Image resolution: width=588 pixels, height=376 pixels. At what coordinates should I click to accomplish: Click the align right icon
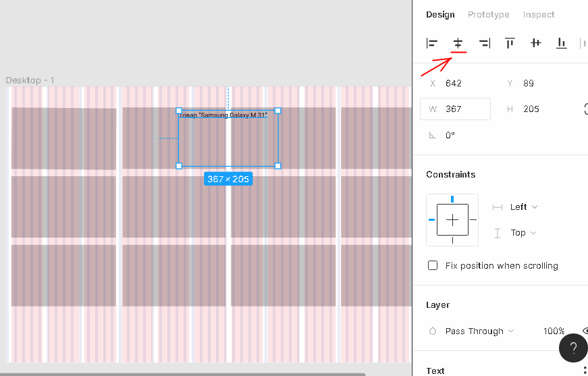tap(484, 43)
